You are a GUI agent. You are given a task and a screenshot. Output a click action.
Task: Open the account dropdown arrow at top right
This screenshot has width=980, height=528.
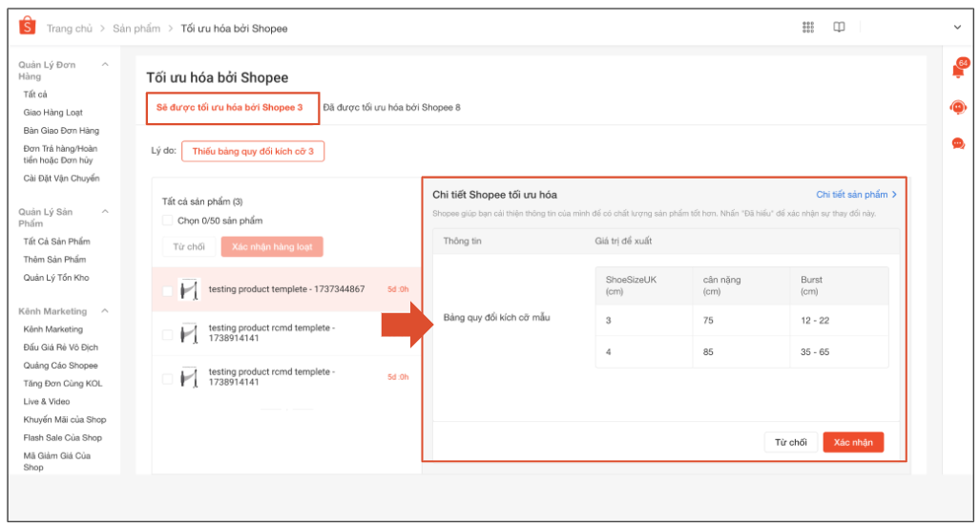pos(957,28)
